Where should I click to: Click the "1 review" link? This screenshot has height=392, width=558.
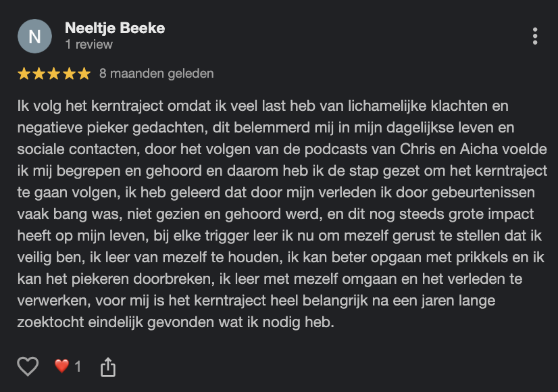pos(88,45)
